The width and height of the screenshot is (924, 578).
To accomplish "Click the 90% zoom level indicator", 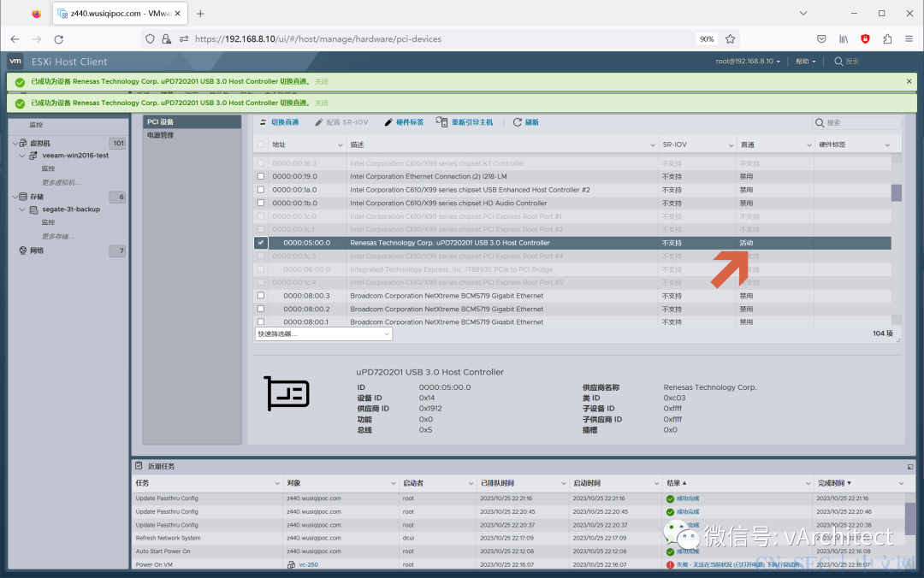I will (707, 38).
